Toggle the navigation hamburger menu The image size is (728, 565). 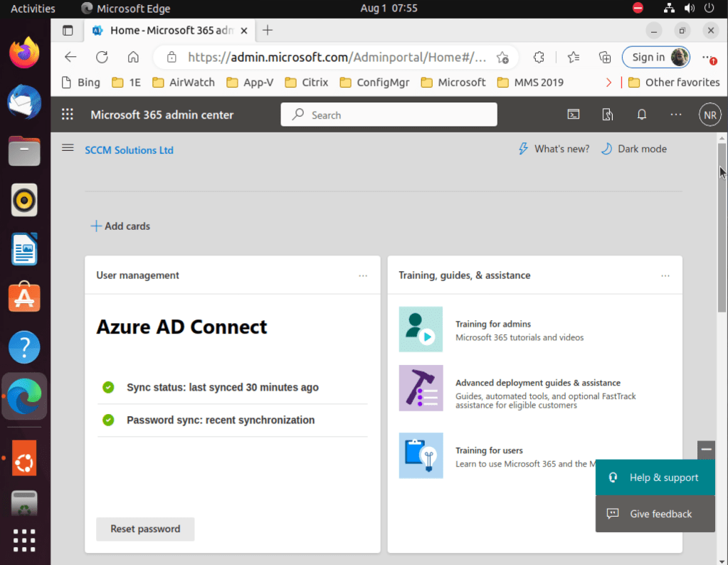coord(68,148)
